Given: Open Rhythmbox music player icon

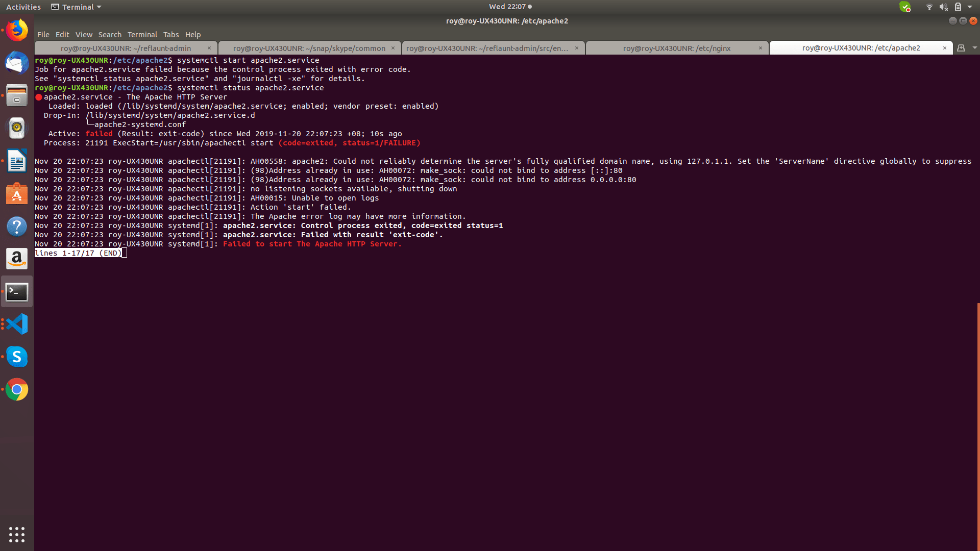Looking at the screenshot, I should [x=17, y=129].
